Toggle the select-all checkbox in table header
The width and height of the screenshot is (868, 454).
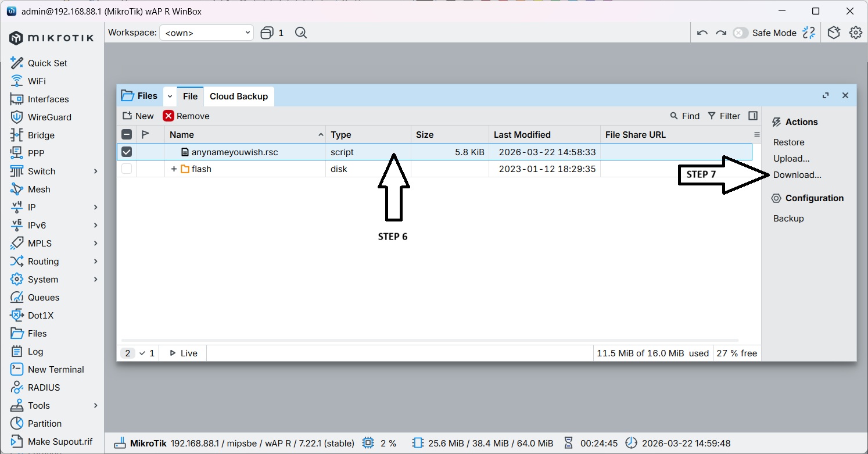coord(127,134)
